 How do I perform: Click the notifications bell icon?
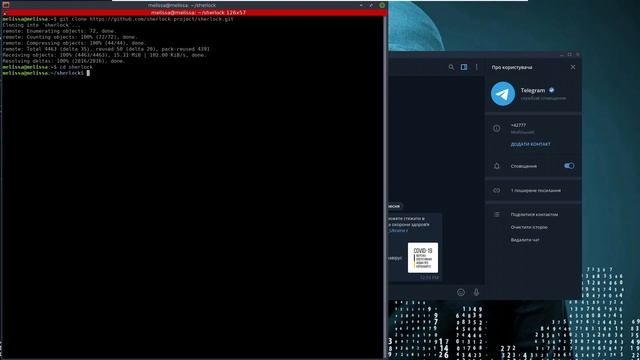coord(496,166)
